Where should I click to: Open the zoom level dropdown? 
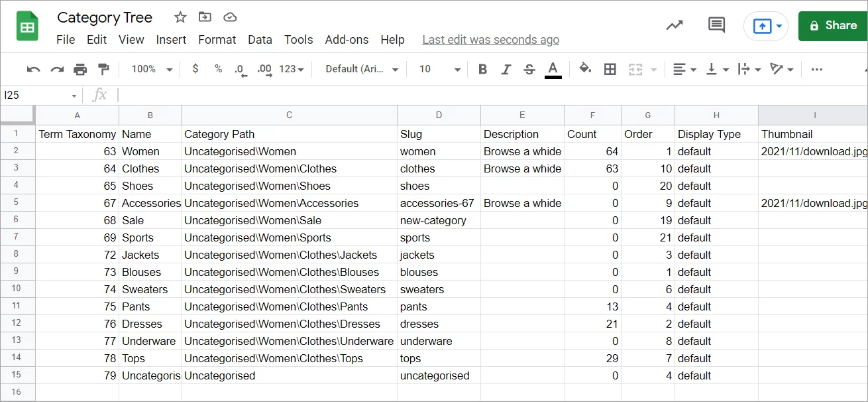149,69
